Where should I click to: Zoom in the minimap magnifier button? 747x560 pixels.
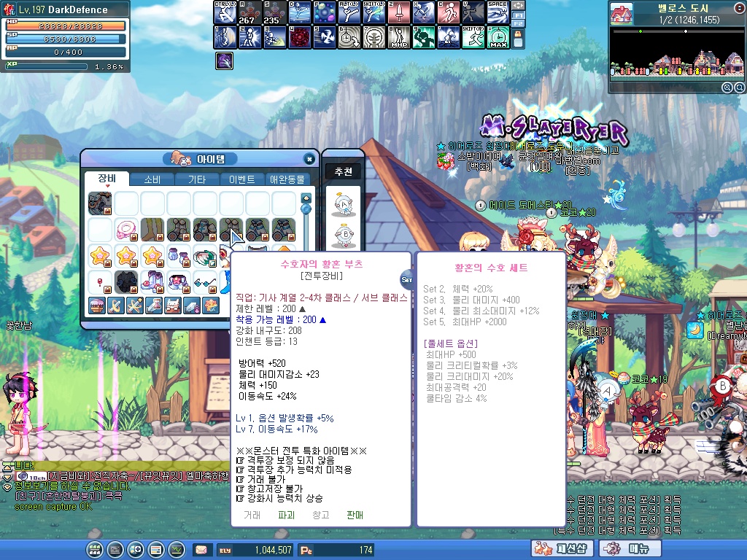727,87
